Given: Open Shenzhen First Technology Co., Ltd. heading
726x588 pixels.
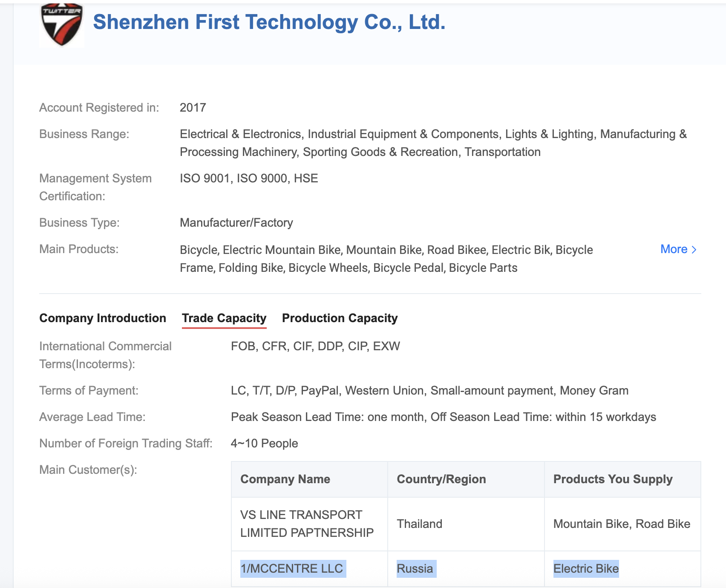Looking at the screenshot, I should tap(269, 22).
